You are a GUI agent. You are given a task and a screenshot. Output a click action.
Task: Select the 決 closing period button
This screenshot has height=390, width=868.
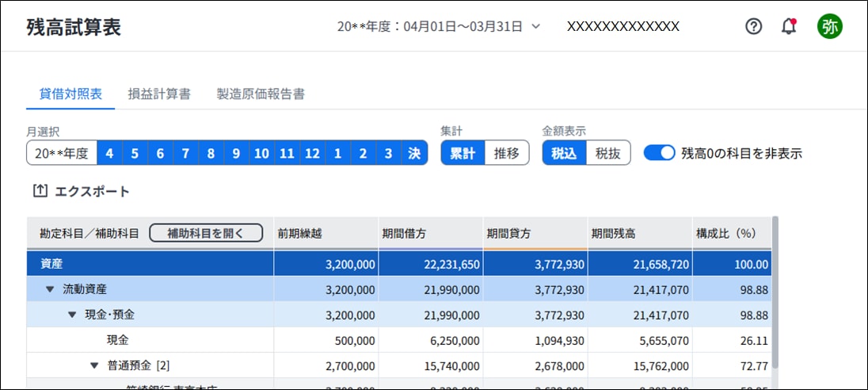click(414, 153)
